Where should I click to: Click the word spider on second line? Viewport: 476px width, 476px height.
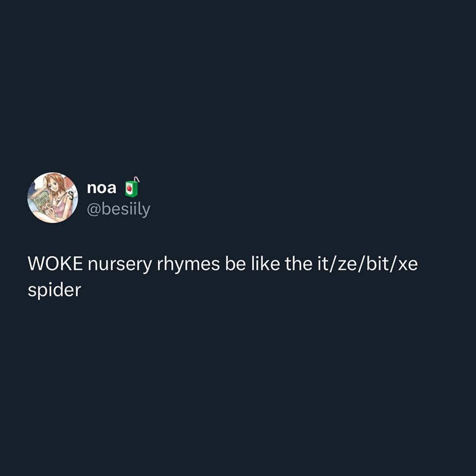(x=54, y=290)
